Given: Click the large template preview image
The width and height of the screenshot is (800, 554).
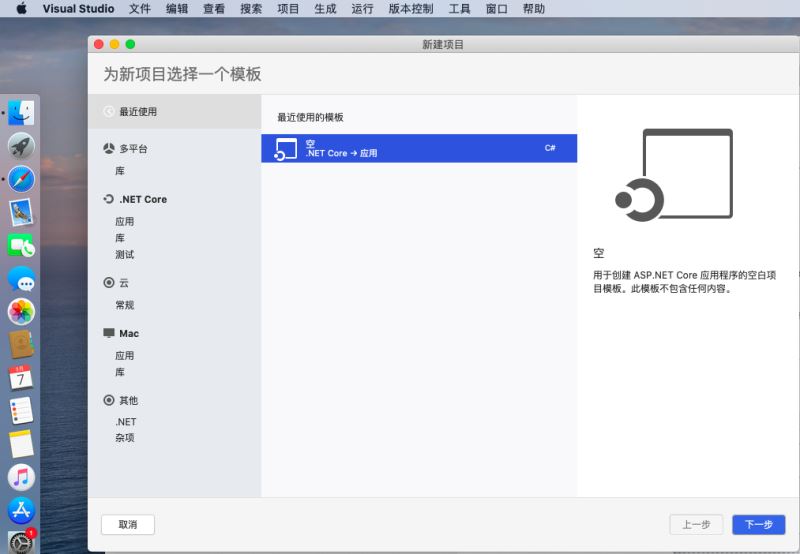Looking at the screenshot, I should tap(674, 175).
